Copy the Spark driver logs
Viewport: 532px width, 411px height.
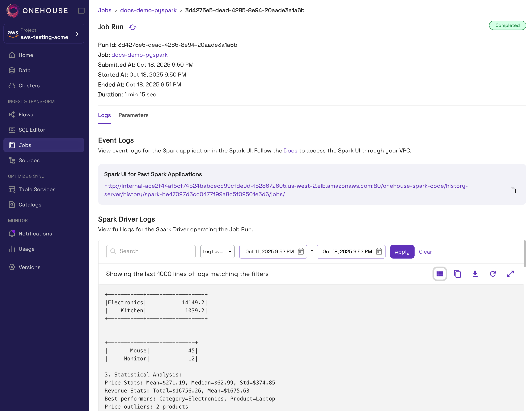pos(457,274)
